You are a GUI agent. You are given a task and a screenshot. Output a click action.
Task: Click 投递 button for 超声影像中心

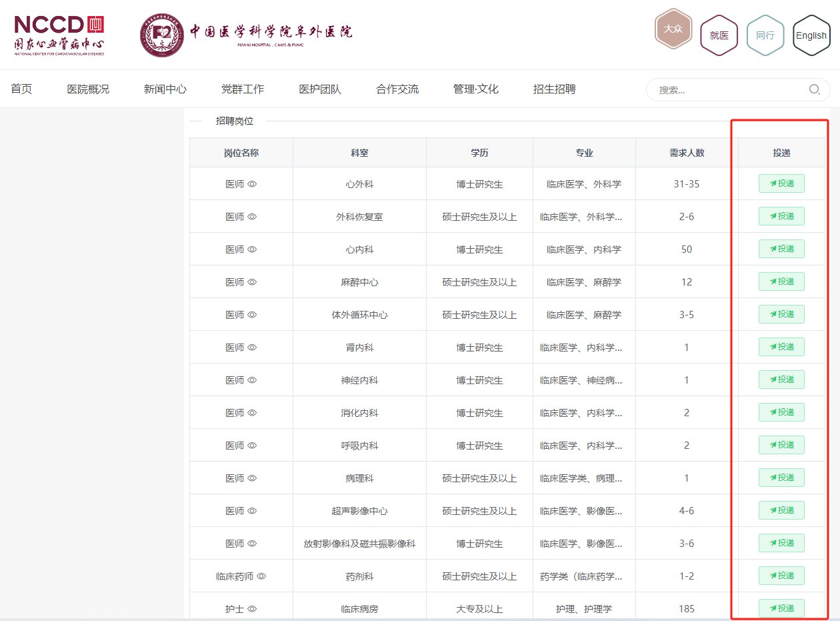781,510
